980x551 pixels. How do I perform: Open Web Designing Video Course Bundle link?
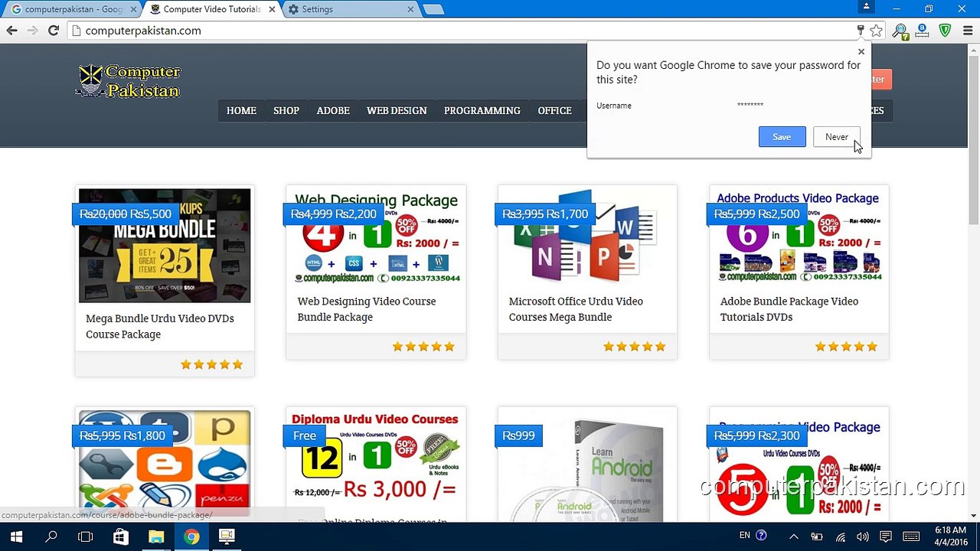point(367,309)
